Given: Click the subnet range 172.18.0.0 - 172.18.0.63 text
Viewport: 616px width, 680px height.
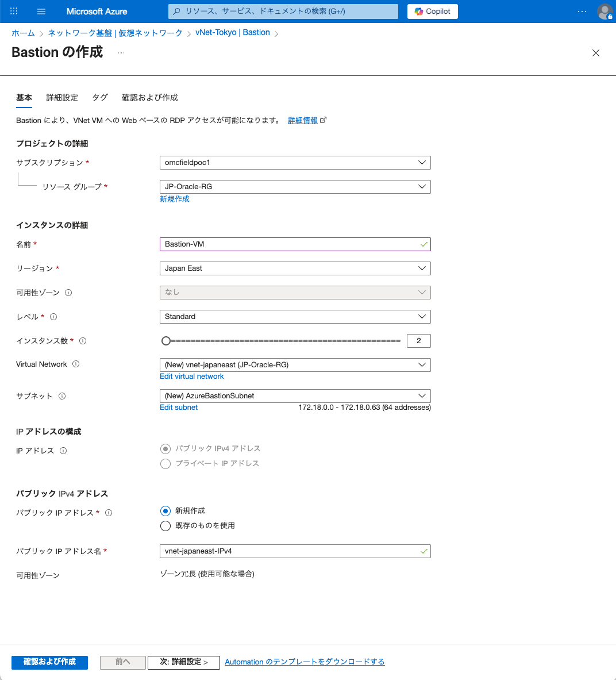Looking at the screenshot, I should point(364,408).
